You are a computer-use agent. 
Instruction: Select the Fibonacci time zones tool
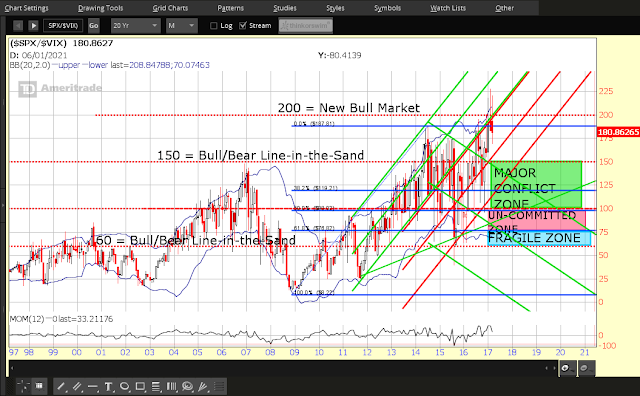(172, 386)
